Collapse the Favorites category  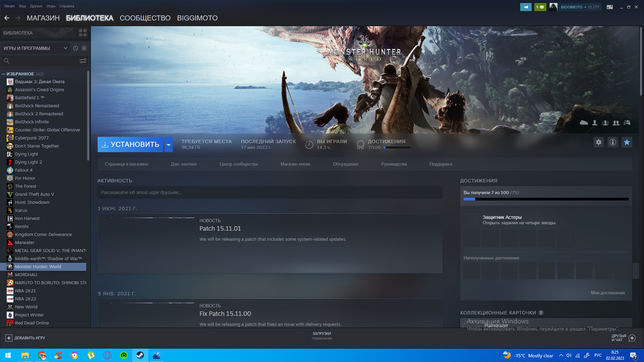click(3, 74)
